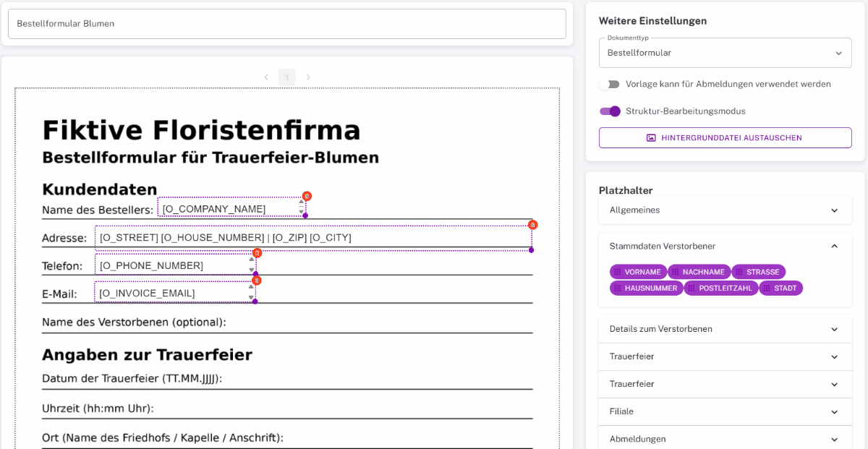Select the NACHNAME placeholder chip
The image size is (868, 449).
point(699,272)
